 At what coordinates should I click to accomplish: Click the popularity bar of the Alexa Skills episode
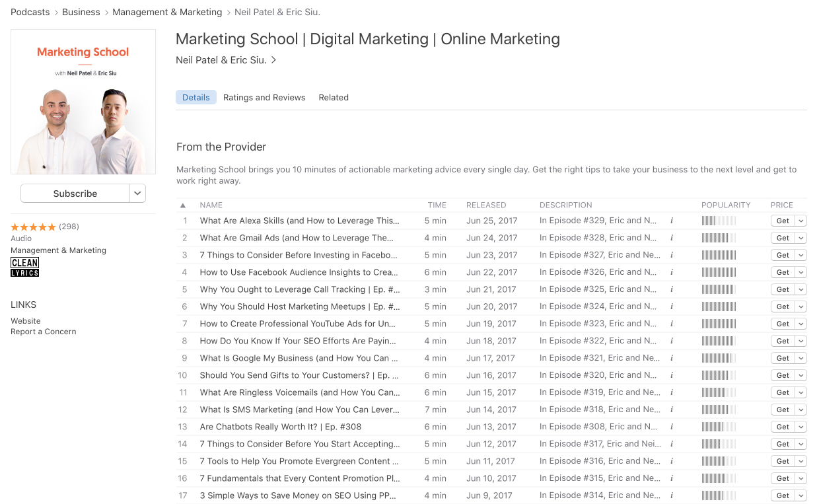tap(719, 221)
